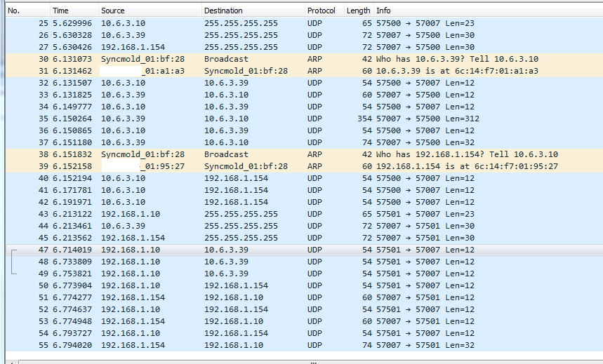Sort by the Protocol column header
This screenshot has width=603, height=364.
coord(324,11)
